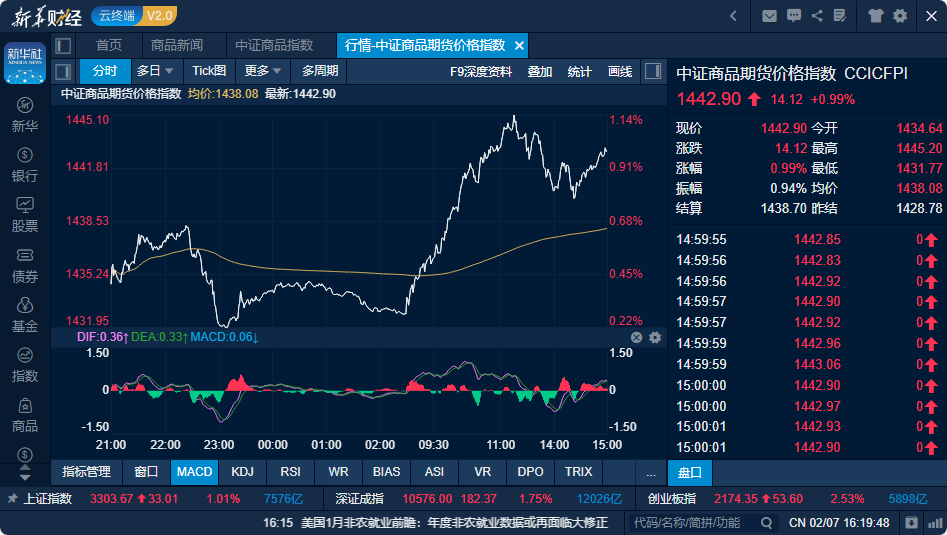Expand more indicators with the ... button
This screenshot has width=947, height=535.
[651, 472]
